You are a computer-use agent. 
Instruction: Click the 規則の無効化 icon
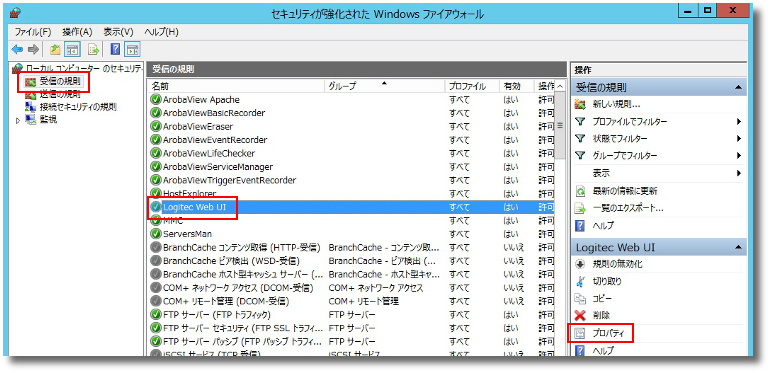[x=581, y=265]
